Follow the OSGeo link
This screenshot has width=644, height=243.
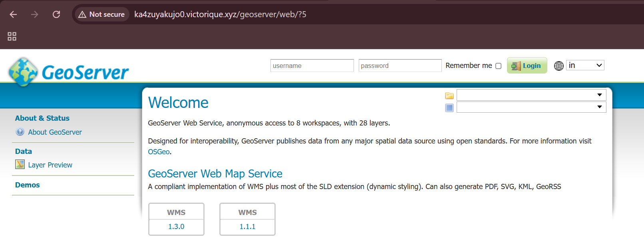[159, 152]
